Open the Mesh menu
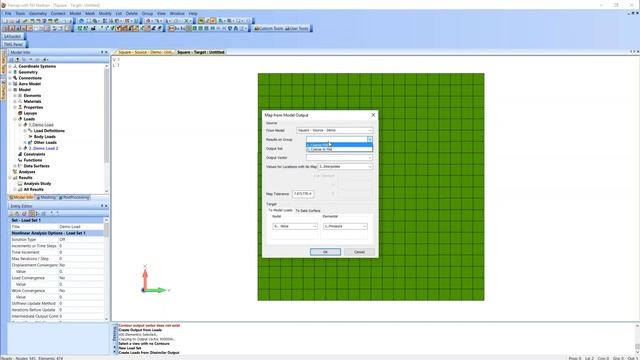This screenshot has width=640, height=360. tap(90, 13)
